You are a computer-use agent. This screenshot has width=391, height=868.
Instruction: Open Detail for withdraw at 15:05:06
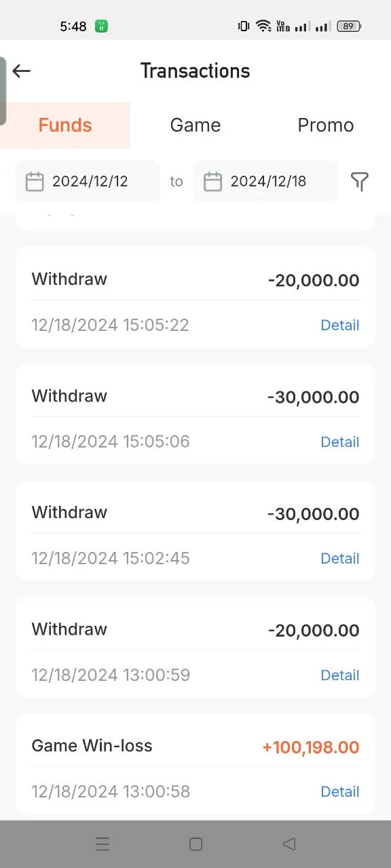click(x=339, y=441)
